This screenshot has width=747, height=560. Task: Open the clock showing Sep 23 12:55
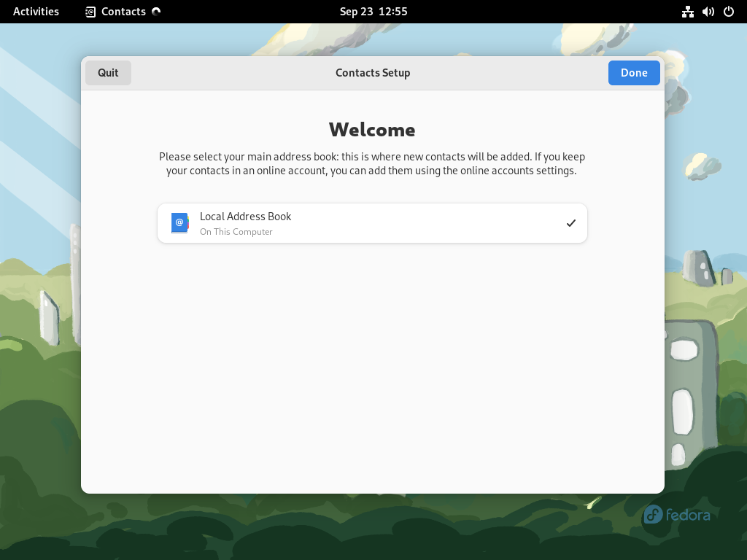pos(373,12)
